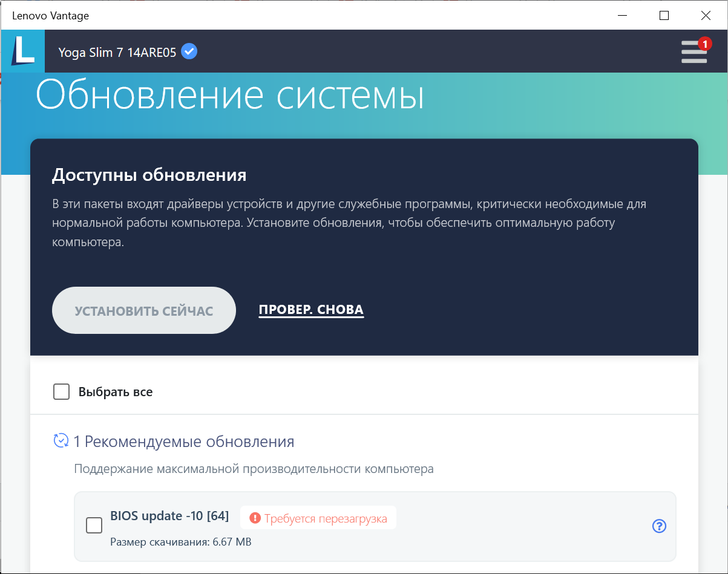Click the Обновление системы page title
Image resolution: width=728 pixels, height=574 pixels.
click(x=230, y=94)
